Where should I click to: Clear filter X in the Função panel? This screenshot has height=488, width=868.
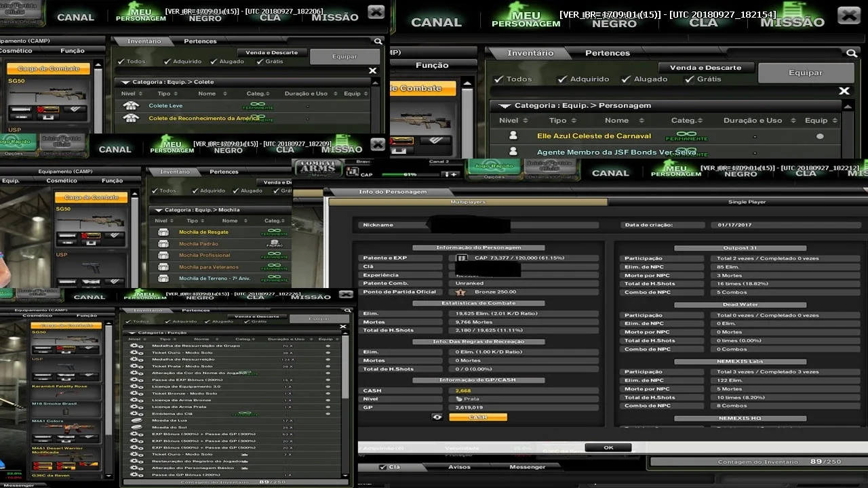pos(342,327)
